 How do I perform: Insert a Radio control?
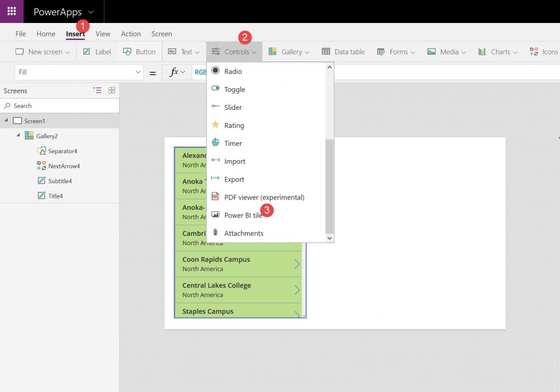click(x=233, y=72)
